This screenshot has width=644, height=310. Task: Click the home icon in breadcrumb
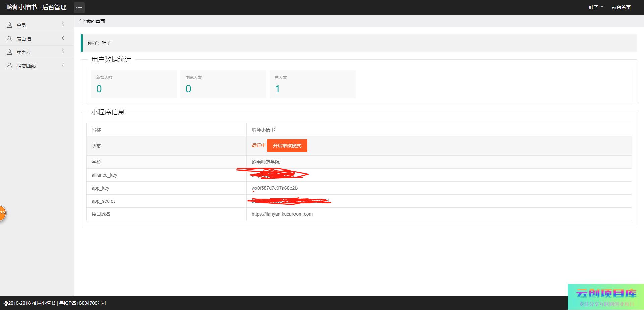(x=82, y=21)
